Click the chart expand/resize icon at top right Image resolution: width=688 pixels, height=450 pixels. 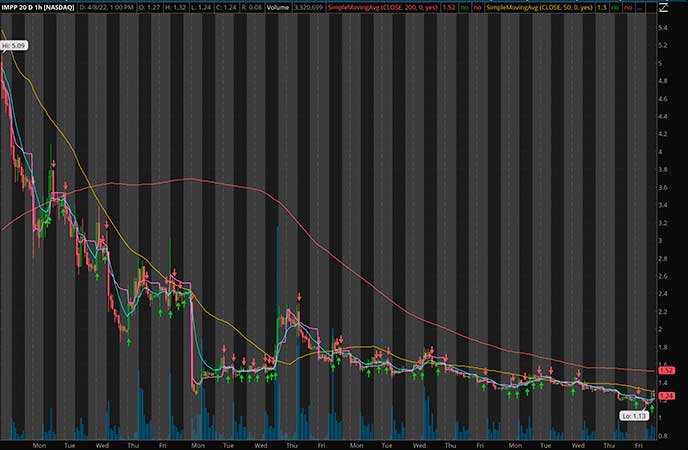(x=663, y=7)
